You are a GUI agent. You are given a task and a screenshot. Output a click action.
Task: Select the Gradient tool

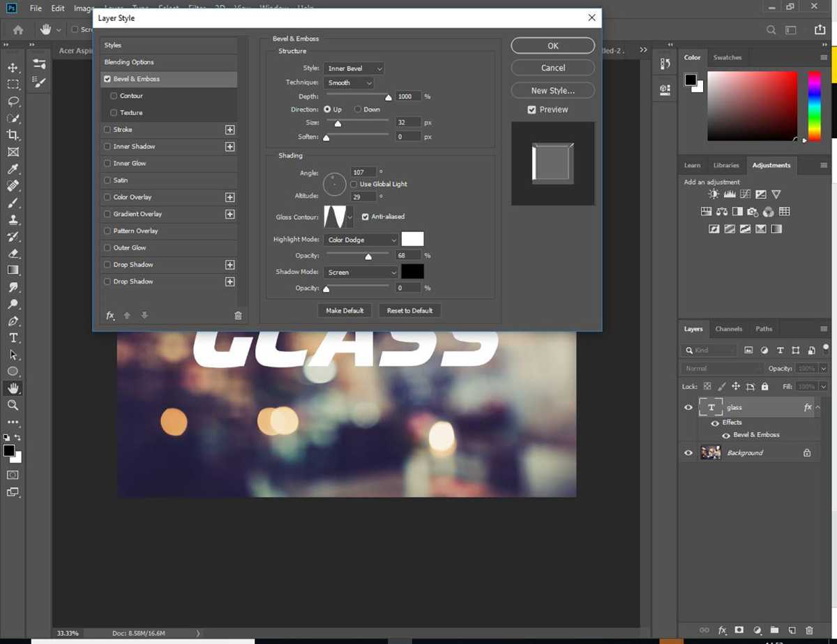13,270
